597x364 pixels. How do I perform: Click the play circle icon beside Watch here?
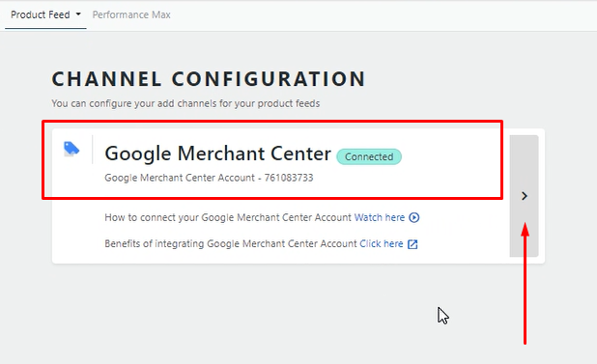click(414, 217)
